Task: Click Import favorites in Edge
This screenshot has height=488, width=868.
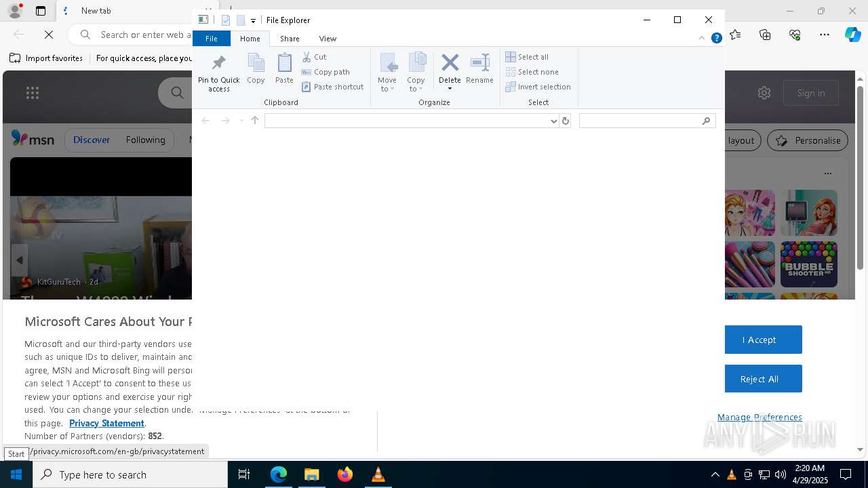Action: [46, 58]
